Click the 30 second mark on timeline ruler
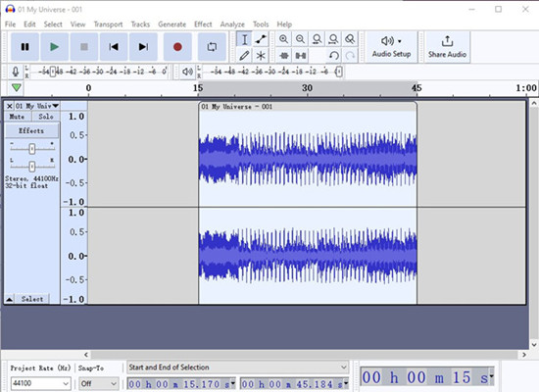 click(308, 88)
